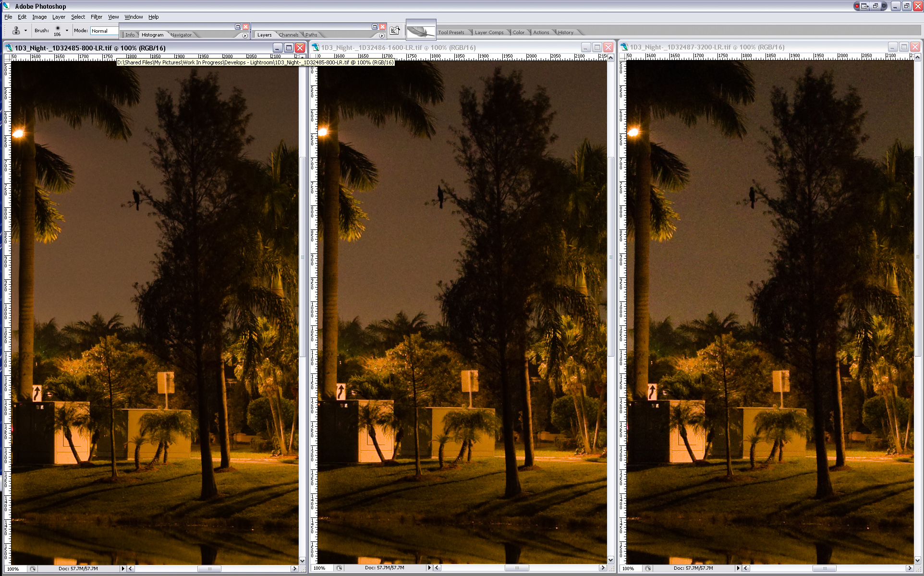Click the send-to-display icon in title bar widget
This screenshot has height=576, width=924.
click(865, 6)
